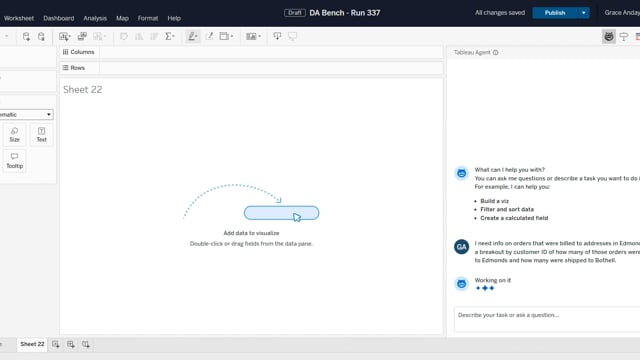Expand the Highlight dropdown arrow

(x=197, y=36)
